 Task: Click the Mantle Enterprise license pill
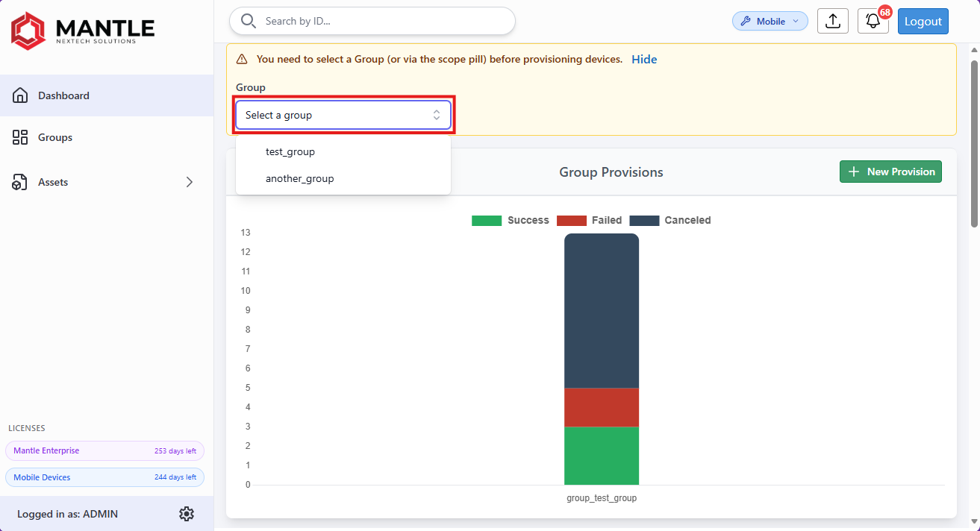tap(104, 450)
